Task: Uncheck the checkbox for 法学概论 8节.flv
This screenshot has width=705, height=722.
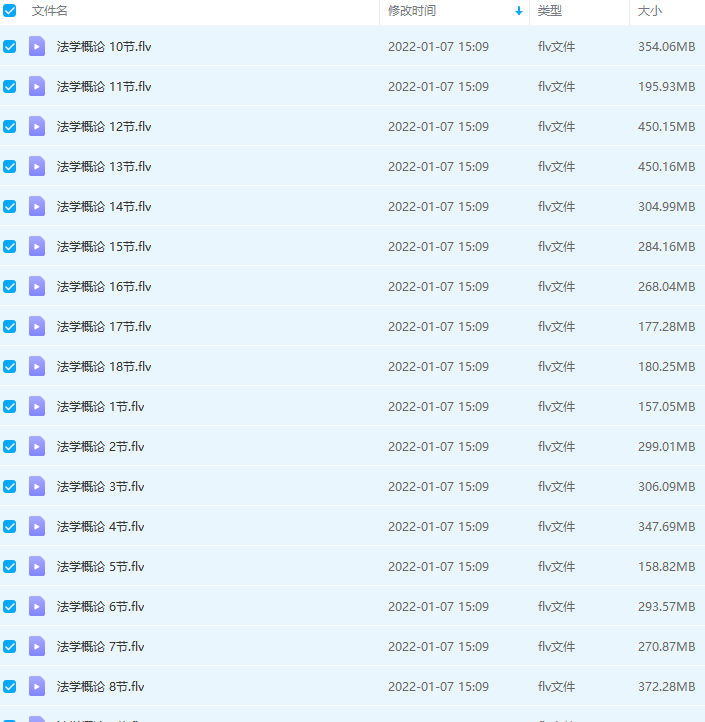Action: pyautogui.click(x=10, y=687)
